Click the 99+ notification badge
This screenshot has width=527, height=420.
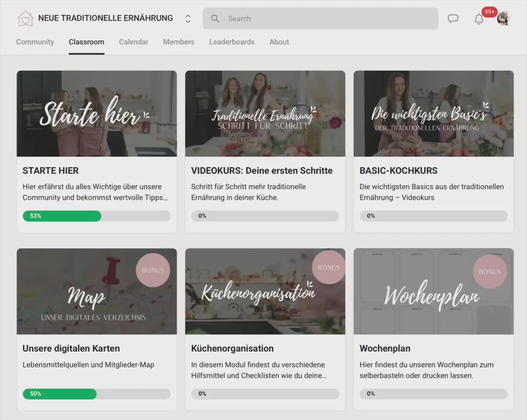[x=490, y=12]
